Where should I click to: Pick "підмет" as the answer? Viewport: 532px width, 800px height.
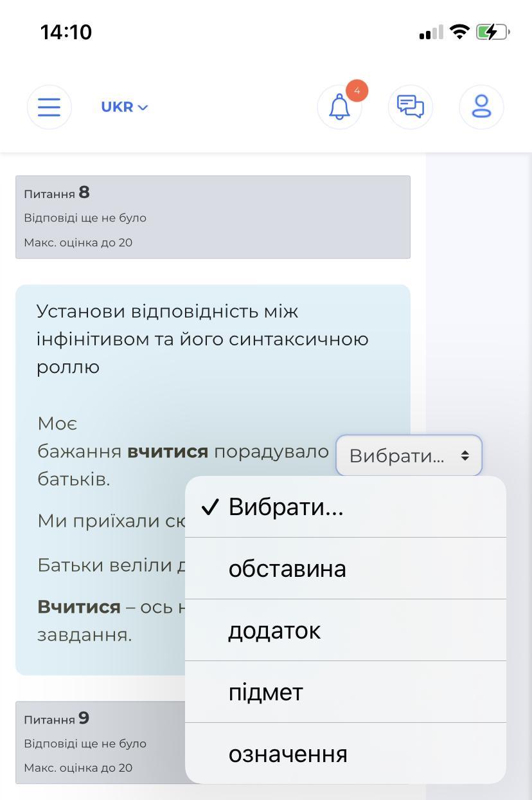pos(265,692)
